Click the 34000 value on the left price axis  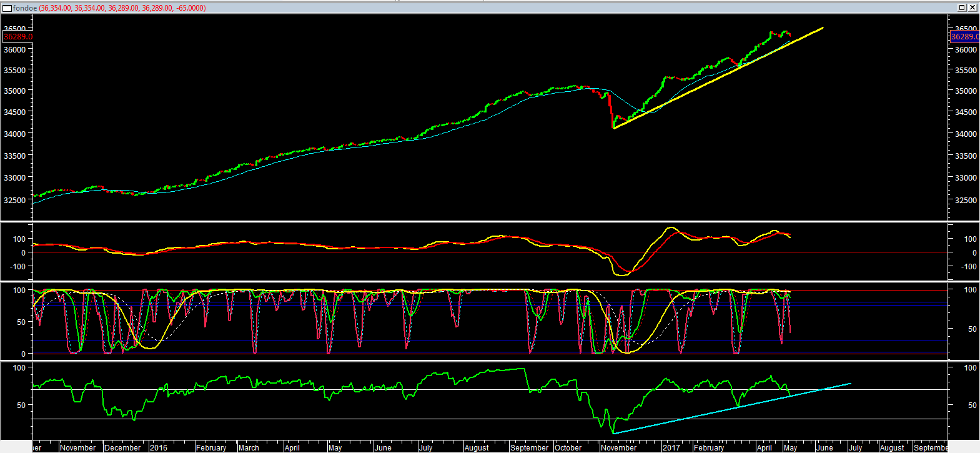click(14, 134)
